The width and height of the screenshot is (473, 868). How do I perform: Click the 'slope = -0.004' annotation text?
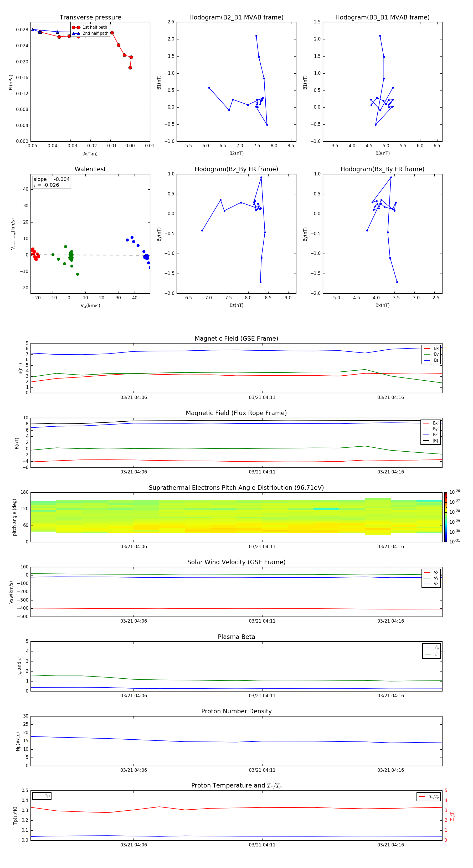coord(52,179)
